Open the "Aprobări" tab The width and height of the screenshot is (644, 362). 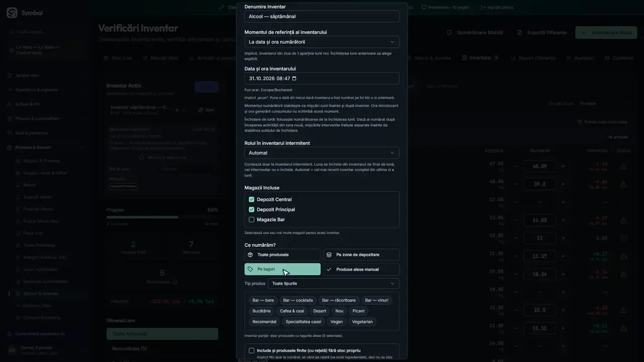[x=580, y=58]
